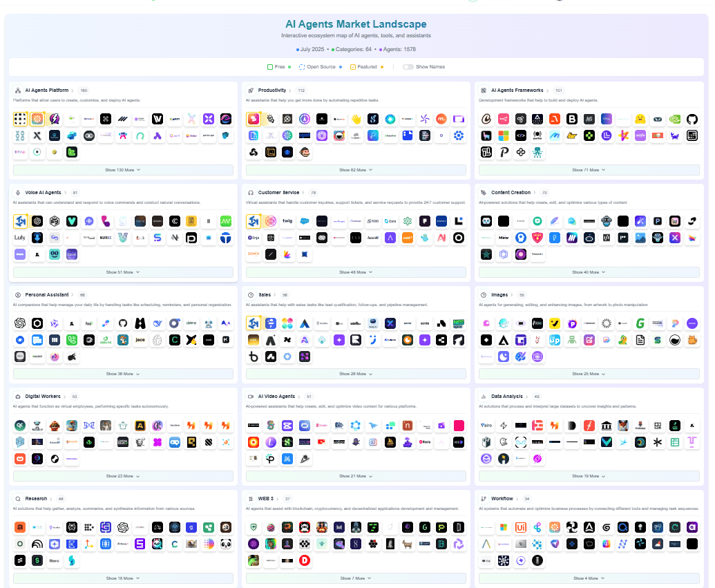715x588 pixels.
Task: Expand Show 71 More under AI Agents Frameworks
Action: click(589, 170)
